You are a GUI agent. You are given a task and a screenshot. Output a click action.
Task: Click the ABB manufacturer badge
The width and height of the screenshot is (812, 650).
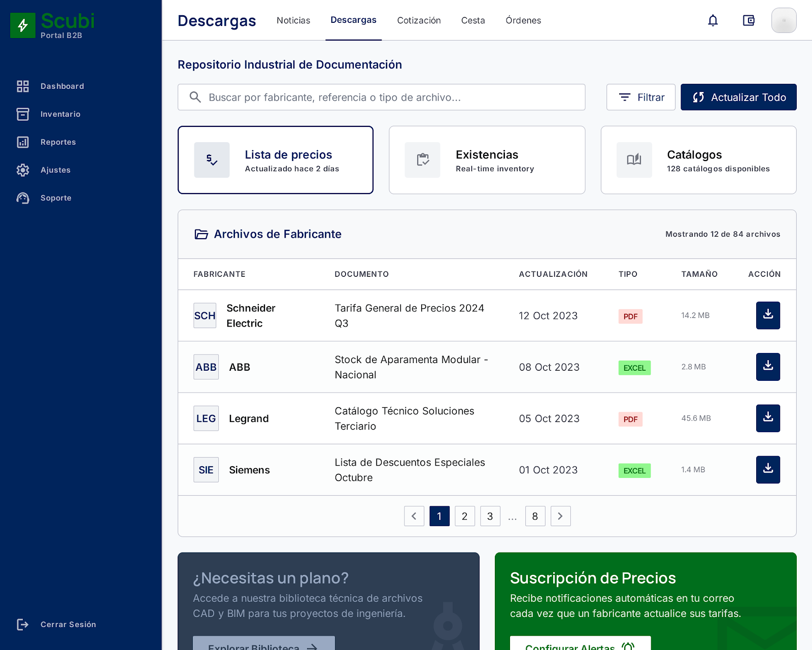pos(206,367)
